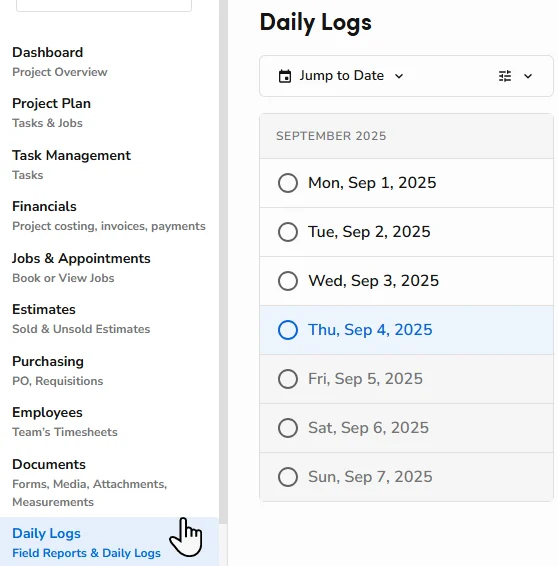558x566 pixels.
Task: Select the Wed, Sep 3, 2025 radio circle
Action: pyautogui.click(x=288, y=281)
